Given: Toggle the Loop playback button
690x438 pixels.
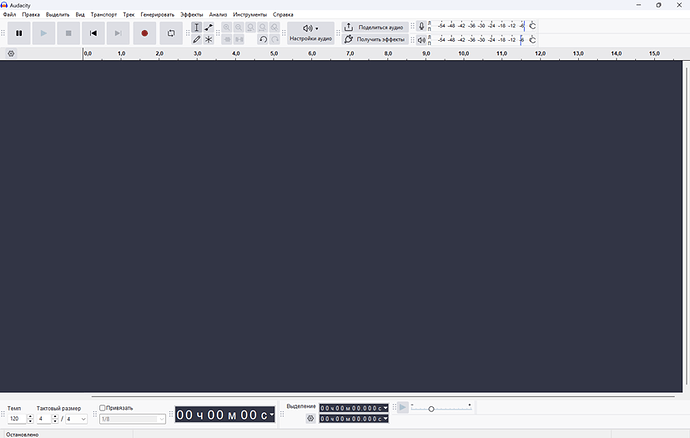Looking at the screenshot, I should (171, 33).
